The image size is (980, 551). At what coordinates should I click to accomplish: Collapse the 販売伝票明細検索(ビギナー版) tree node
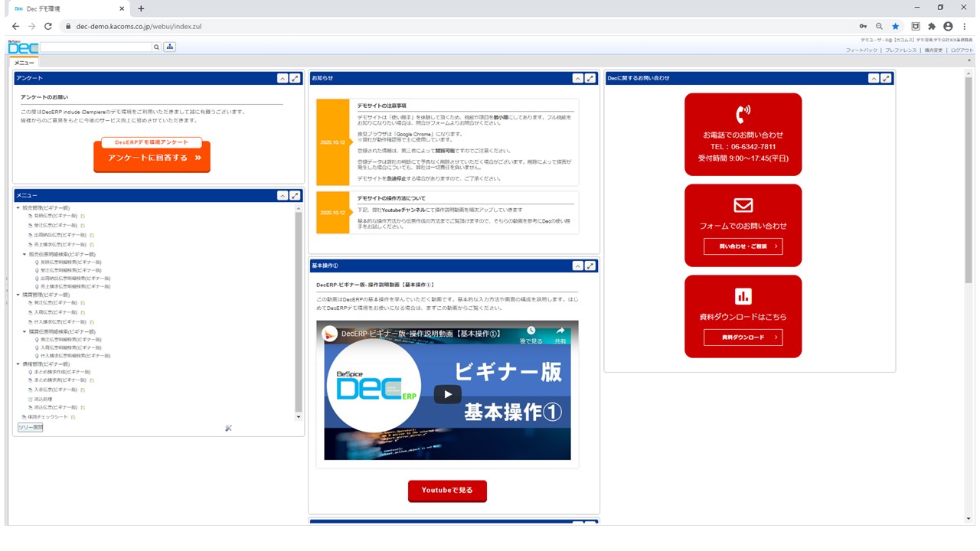[x=25, y=254]
